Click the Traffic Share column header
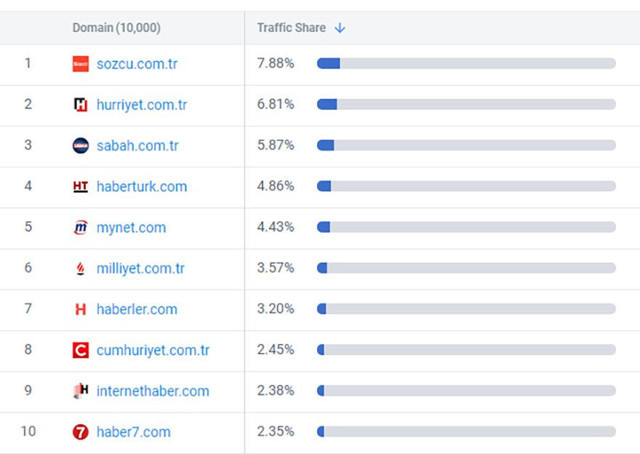 [x=289, y=28]
